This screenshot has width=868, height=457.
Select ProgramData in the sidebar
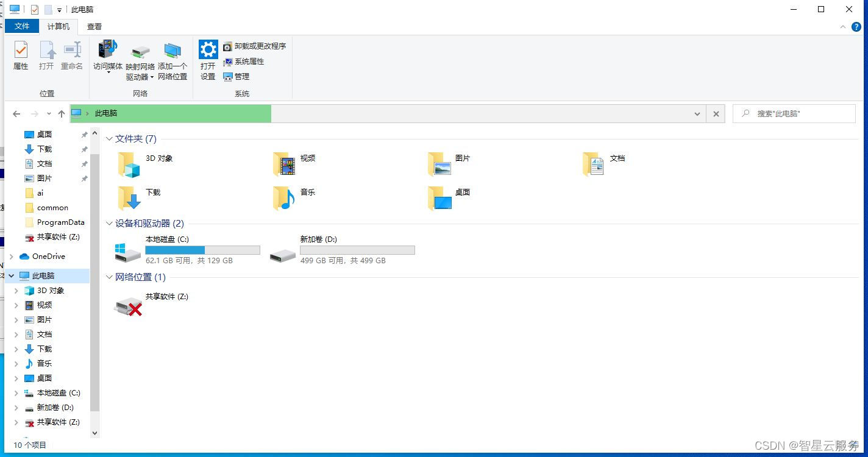[x=60, y=222]
